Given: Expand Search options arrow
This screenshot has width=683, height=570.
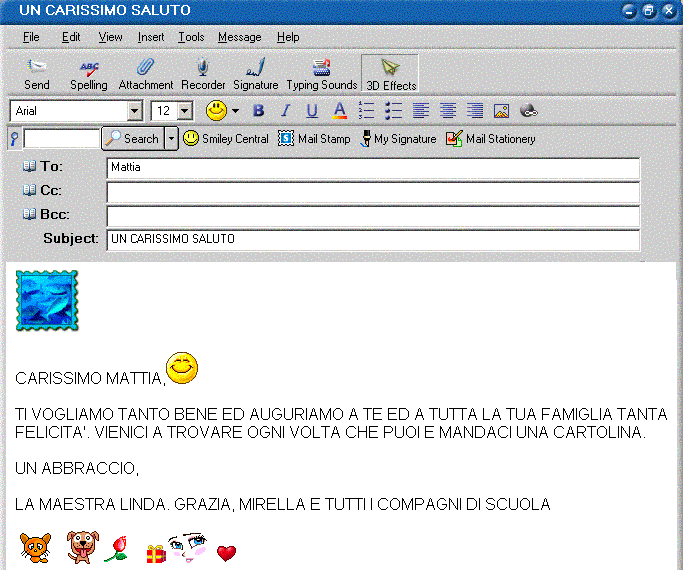Looking at the screenshot, I should (x=172, y=139).
